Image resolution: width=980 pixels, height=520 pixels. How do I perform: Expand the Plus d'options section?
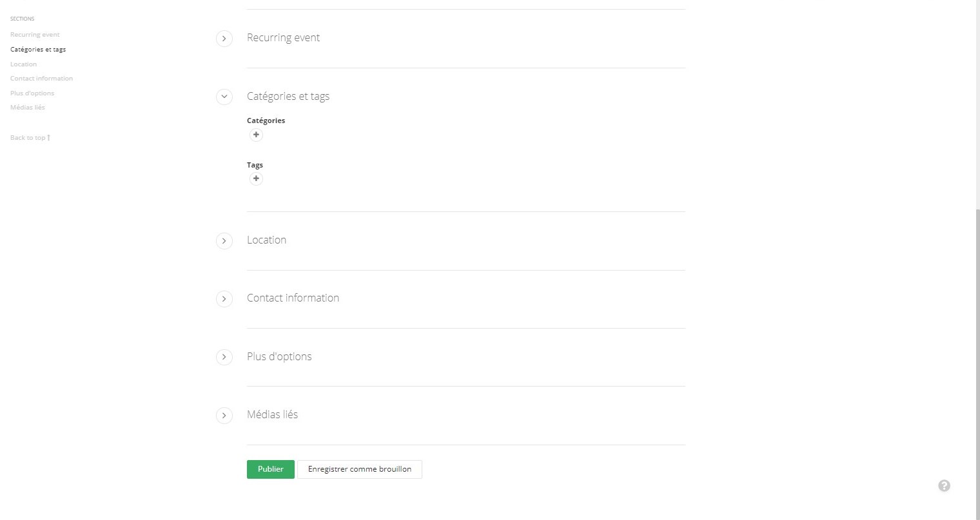tap(224, 357)
